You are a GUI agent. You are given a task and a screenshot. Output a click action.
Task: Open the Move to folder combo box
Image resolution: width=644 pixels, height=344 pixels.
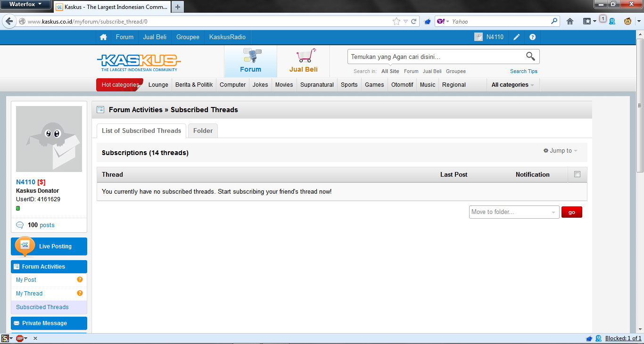pyautogui.click(x=514, y=212)
